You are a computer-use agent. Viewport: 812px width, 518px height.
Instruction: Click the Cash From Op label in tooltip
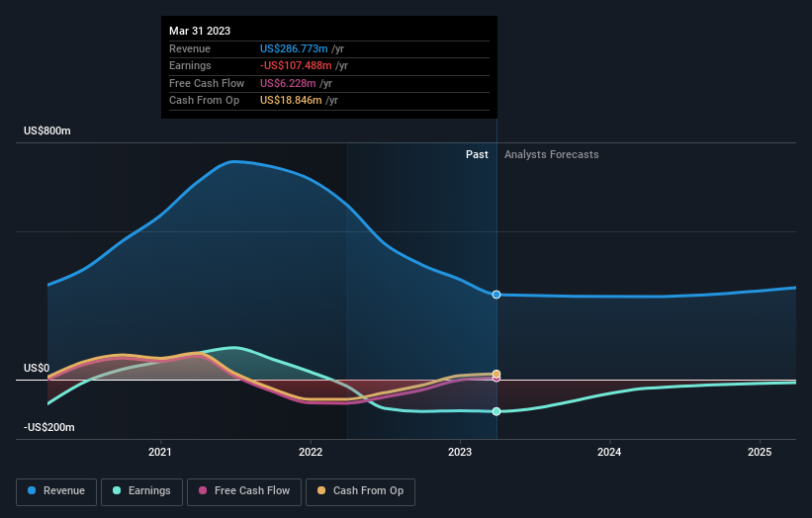point(205,101)
